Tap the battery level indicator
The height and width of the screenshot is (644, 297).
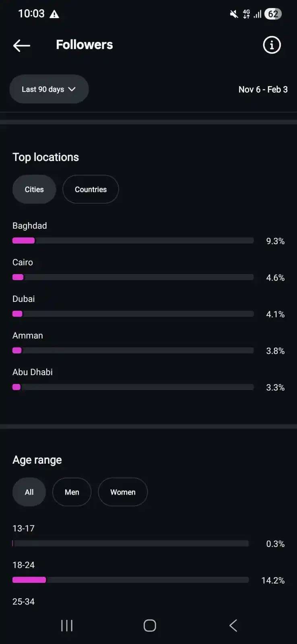pos(273,14)
